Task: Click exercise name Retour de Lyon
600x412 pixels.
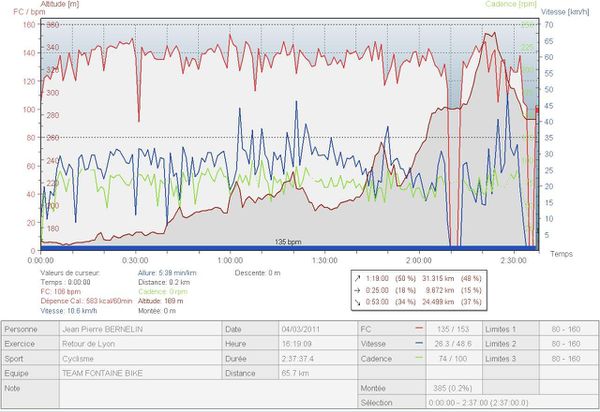Action: pyautogui.click(x=88, y=344)
